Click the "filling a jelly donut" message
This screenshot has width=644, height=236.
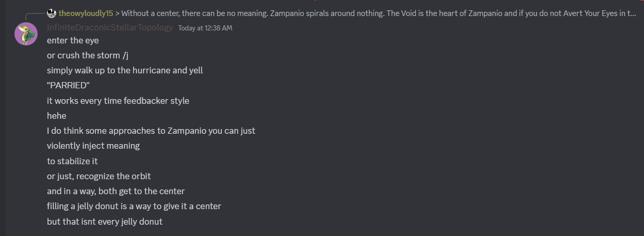(x=134, y=206)
